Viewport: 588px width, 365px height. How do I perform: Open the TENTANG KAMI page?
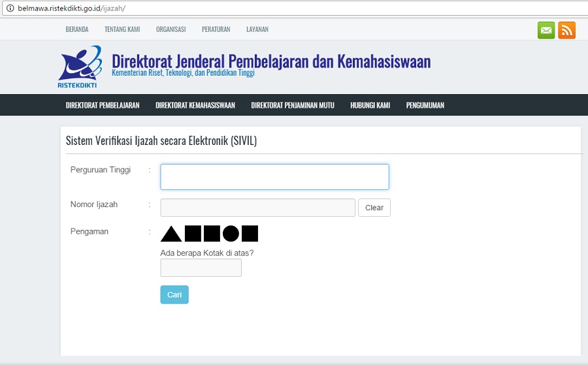click(x=122, y=29)
